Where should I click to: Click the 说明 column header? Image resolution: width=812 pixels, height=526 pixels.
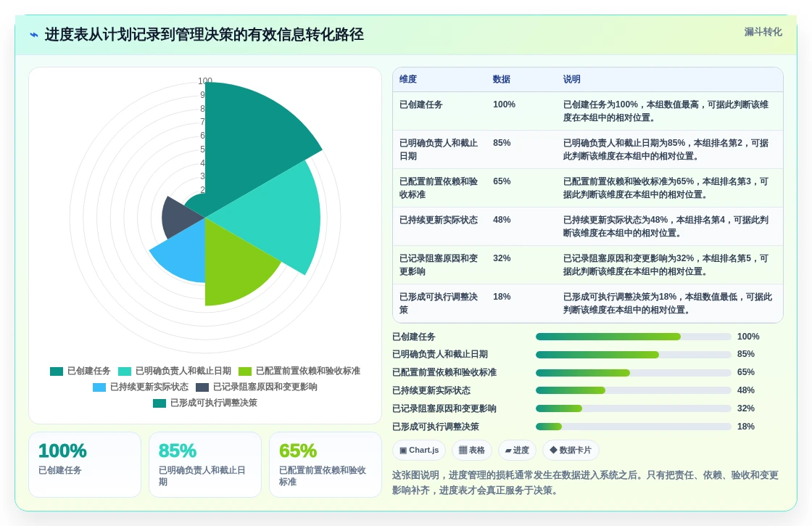pyautogui.click(x=572, y=79)
